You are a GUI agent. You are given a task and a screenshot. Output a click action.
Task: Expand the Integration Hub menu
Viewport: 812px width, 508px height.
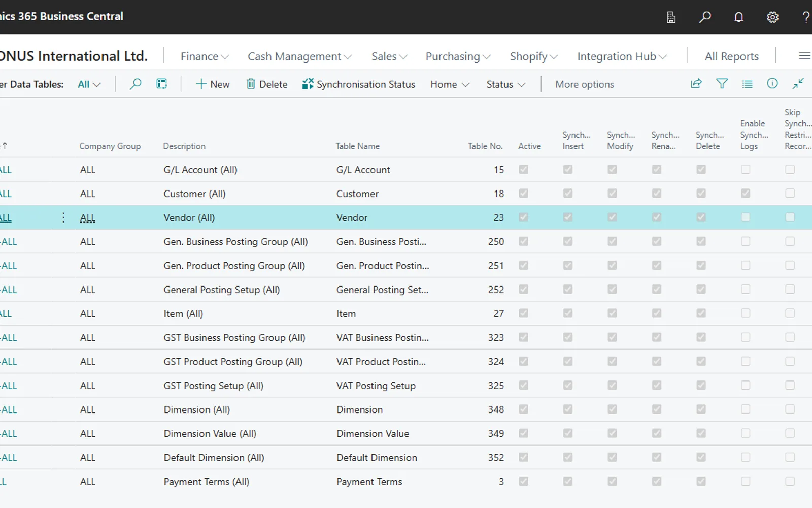pyautogui.click(x=622, y=56)
